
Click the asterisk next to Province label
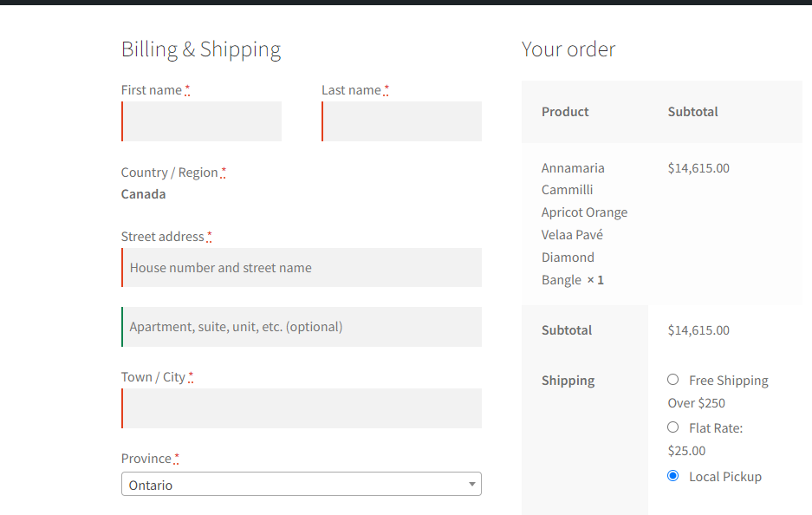pyautogui.click(x=177, y=458)
